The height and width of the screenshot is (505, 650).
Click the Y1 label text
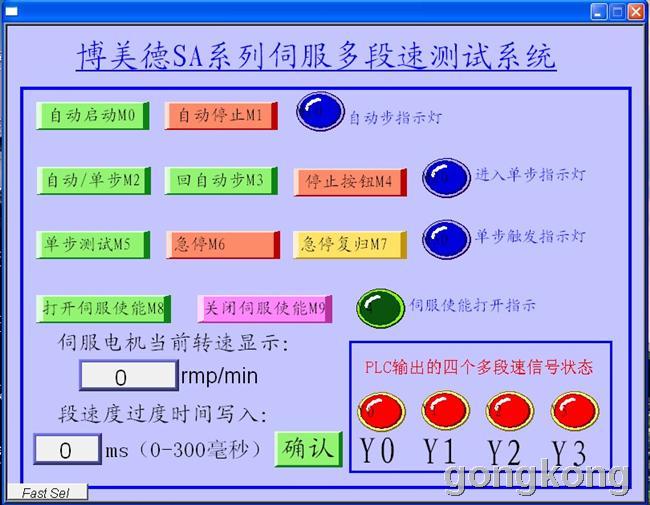pos(439,451)
